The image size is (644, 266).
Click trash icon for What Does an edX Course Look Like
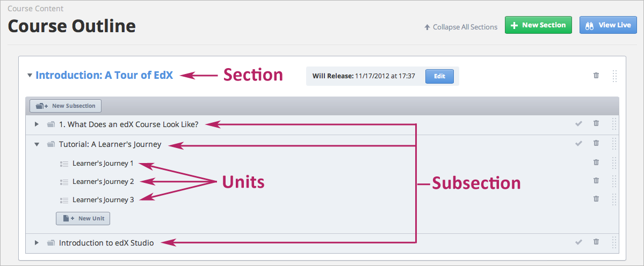596,123
